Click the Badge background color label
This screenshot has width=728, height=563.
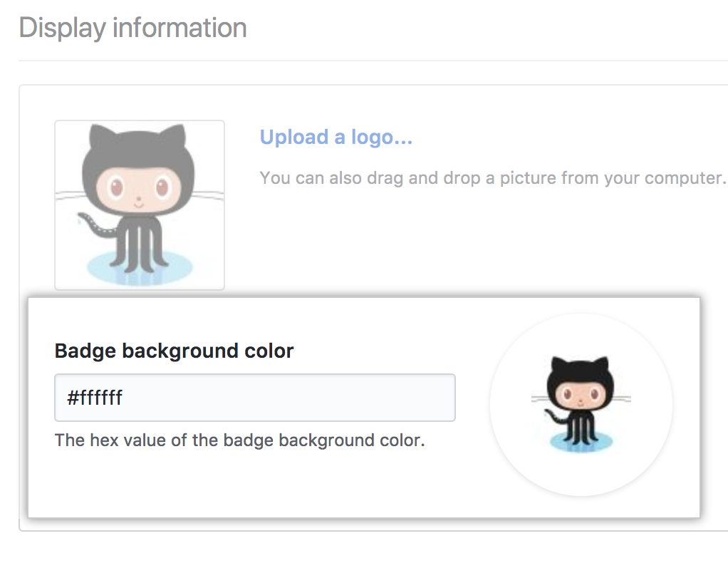174,351
